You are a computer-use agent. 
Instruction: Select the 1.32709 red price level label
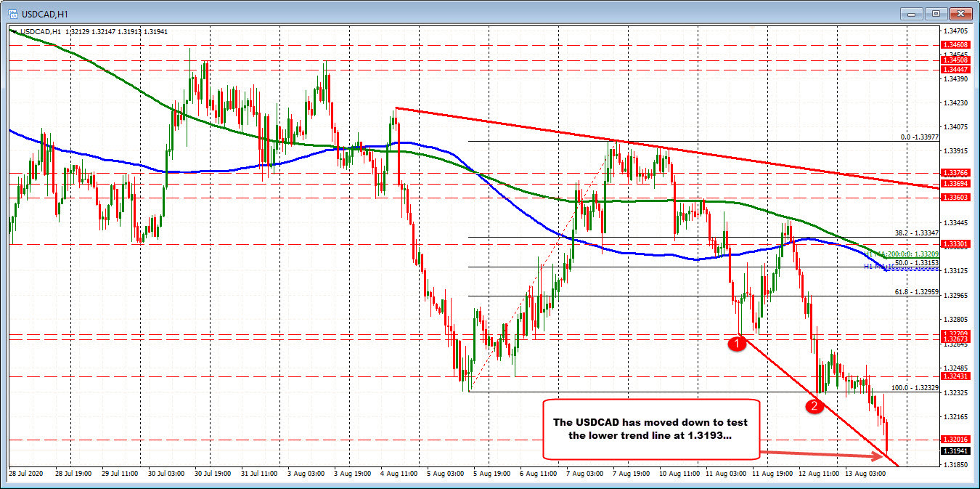(955, 334)
